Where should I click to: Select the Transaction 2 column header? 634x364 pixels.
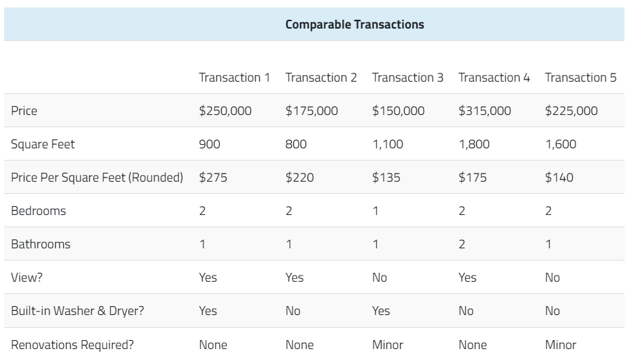[x=321, y=78]
